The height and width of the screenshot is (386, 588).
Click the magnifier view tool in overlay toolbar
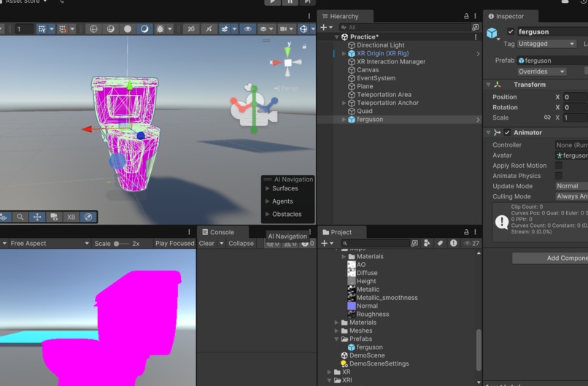tap(20, 217)
